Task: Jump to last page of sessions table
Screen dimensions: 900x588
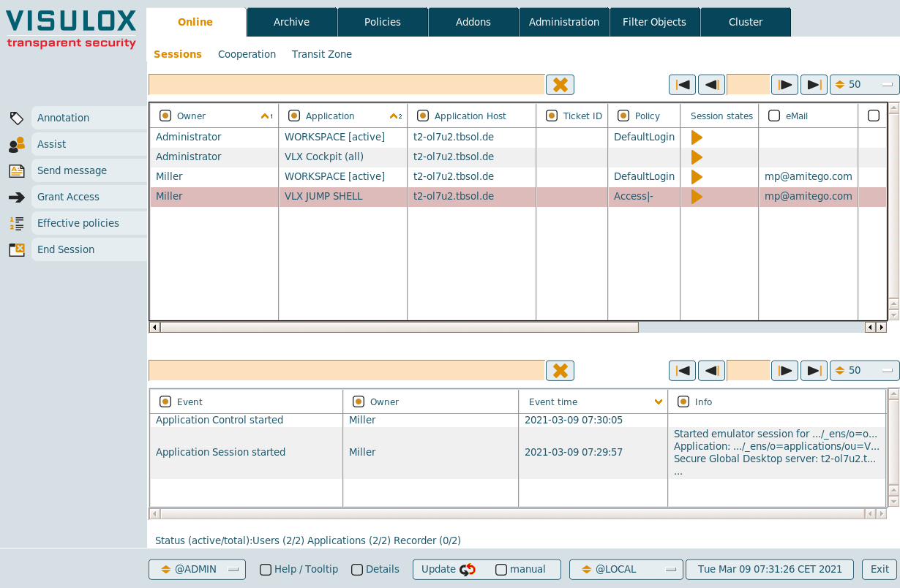Action: point(814,85)
